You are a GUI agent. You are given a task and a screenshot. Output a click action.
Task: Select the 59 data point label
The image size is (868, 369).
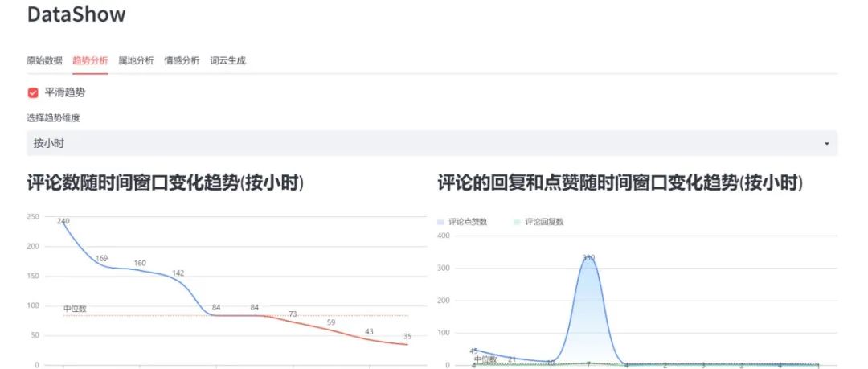(331, 322)
